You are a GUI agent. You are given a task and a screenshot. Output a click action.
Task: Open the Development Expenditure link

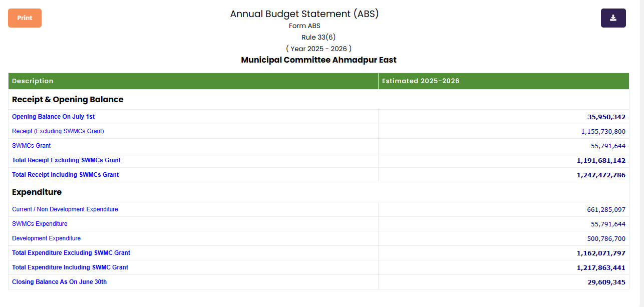(46, 238)
